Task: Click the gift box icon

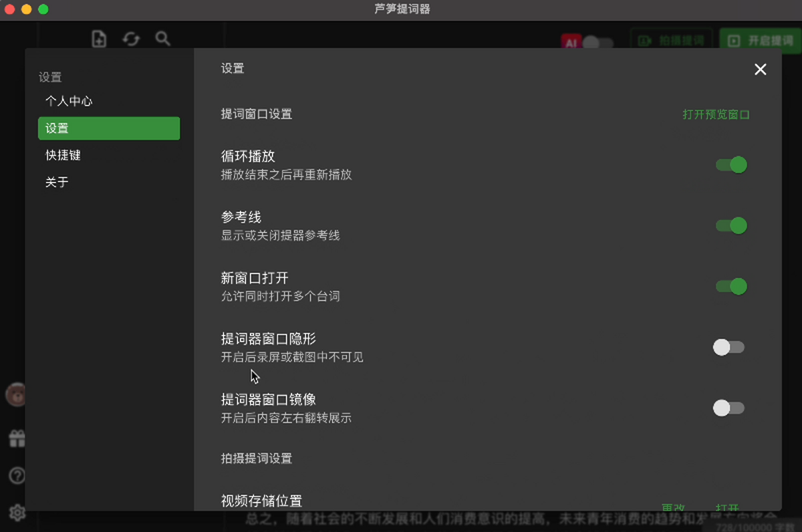Action: pos(17,438)
